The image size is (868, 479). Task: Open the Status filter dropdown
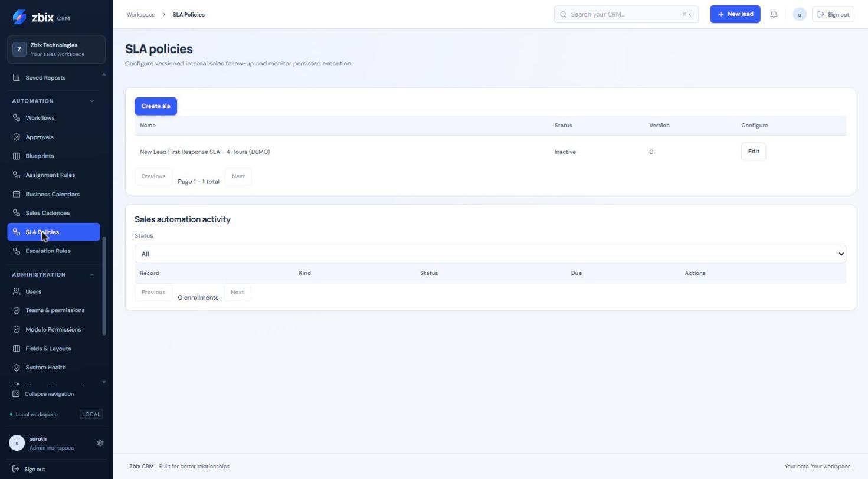coord(490,254)
